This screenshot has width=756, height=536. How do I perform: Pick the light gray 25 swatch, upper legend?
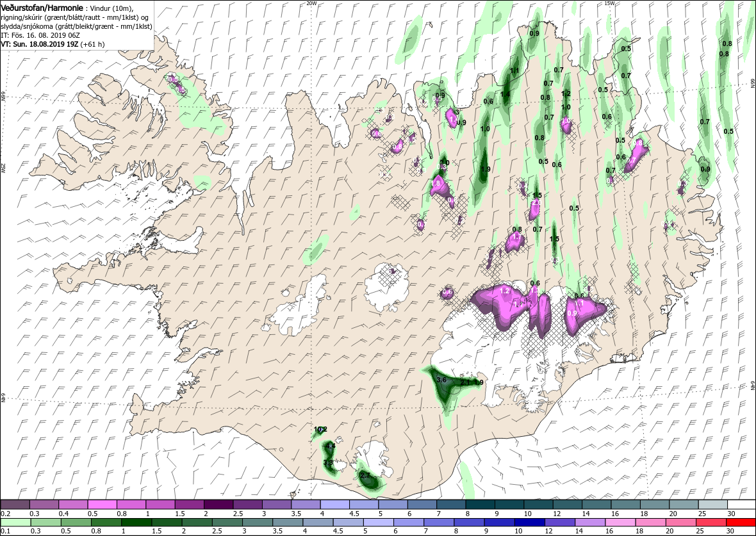pos(712,504)
